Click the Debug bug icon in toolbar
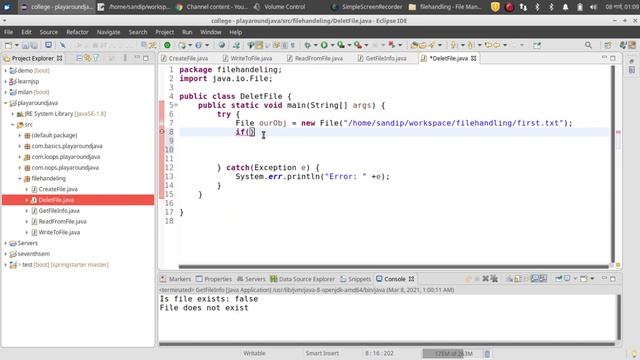 tap(308, 45)
